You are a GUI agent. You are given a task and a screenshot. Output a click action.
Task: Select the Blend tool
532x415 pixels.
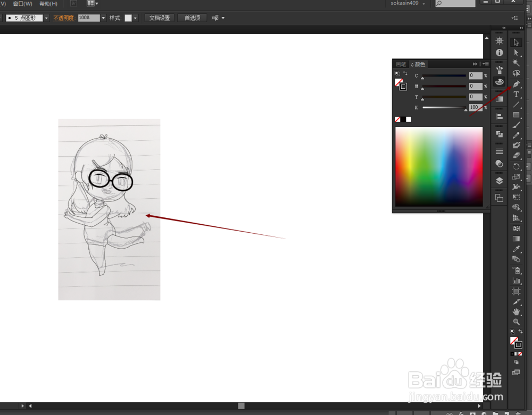point(516,259)
